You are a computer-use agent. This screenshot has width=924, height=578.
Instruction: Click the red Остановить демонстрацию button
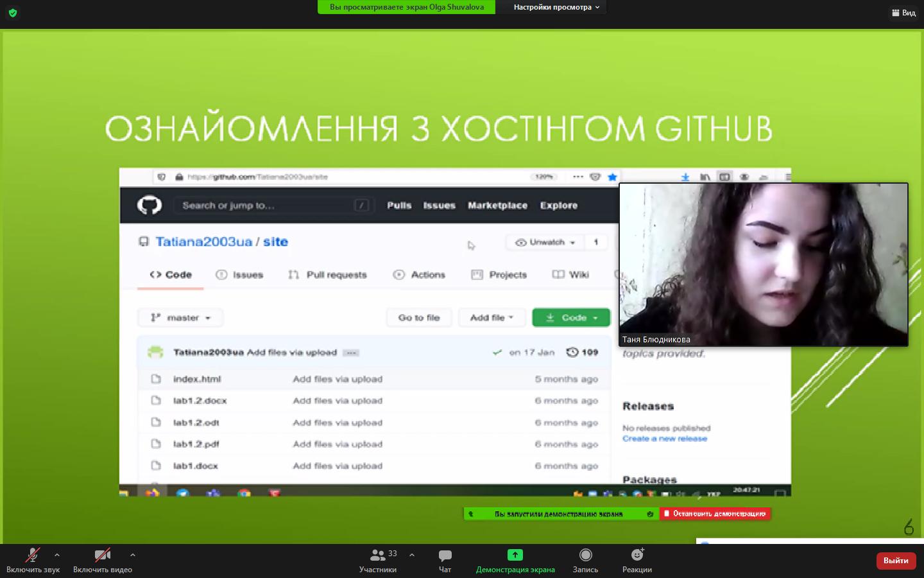(x=715, y=514)
